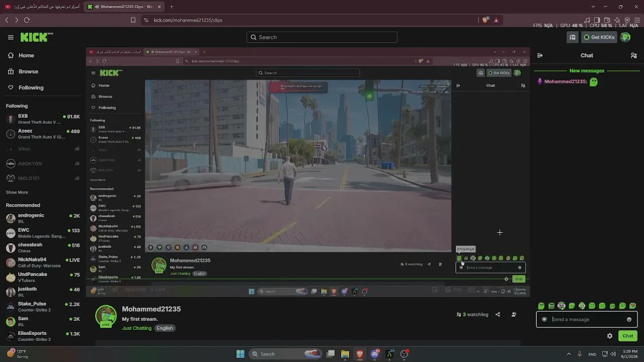The height and width of the screenshot is (362, 644).
Task: Open the Windows Start menu
Action: click(240, 354)
